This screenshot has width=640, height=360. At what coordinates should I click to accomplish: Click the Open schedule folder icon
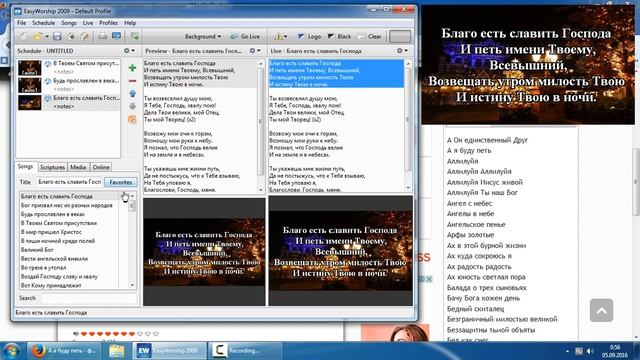[38, 37]
